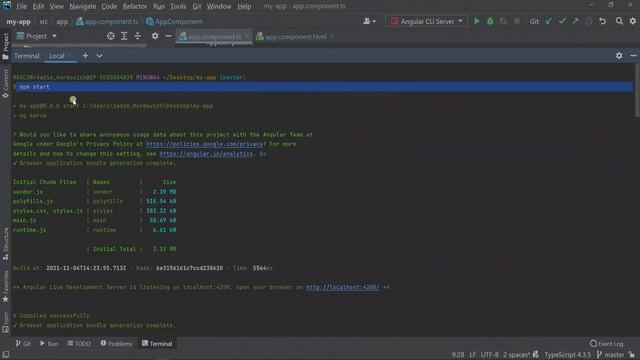Open the Help menu

pos(244,7)
